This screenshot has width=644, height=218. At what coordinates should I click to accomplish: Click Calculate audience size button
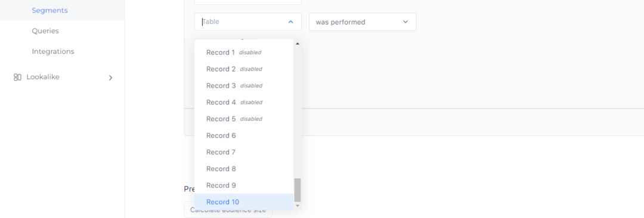[x=228, y=210]
